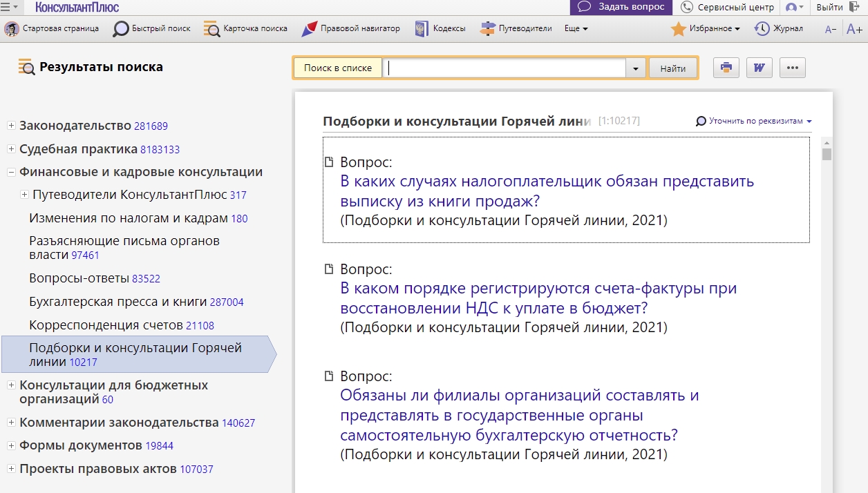Click the results list scrollbar thumb

click(x=827, y=154)
